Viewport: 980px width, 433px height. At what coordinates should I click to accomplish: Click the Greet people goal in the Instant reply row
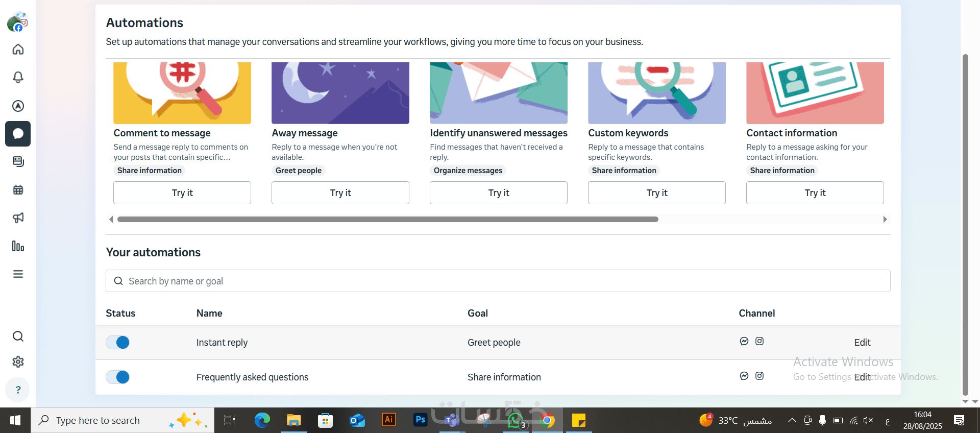494,343
